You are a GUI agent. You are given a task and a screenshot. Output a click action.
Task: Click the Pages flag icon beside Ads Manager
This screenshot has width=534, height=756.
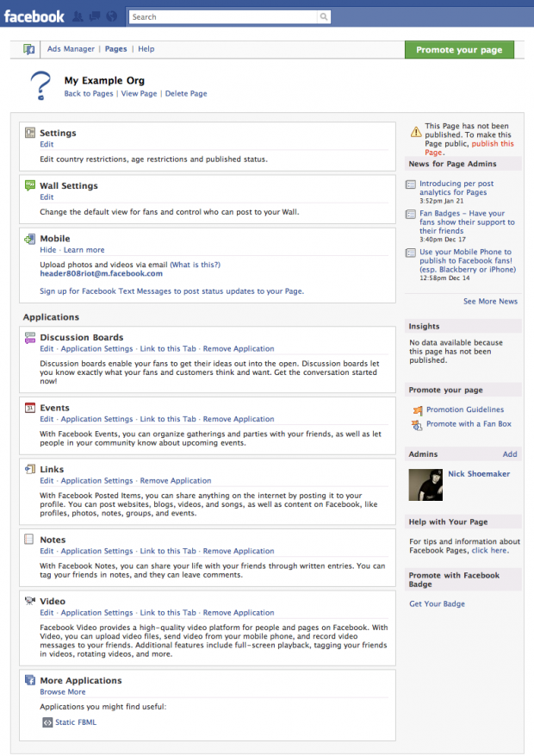coord(29,49)
